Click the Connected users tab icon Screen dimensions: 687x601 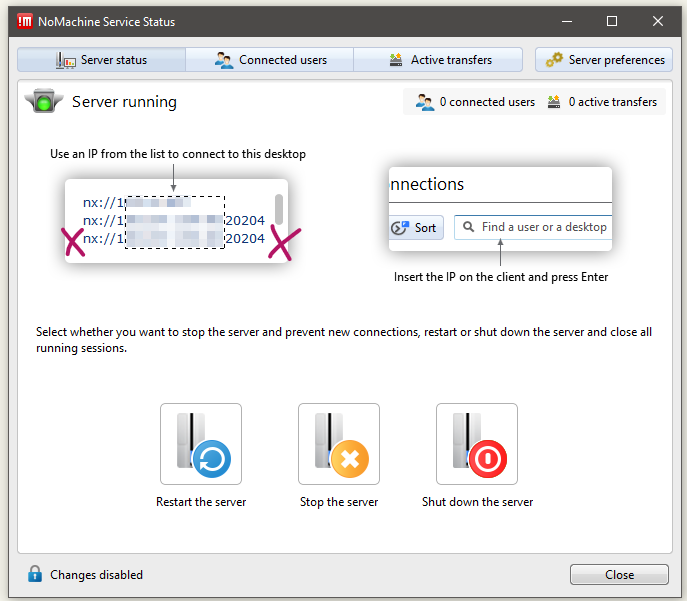pos(224,60)
